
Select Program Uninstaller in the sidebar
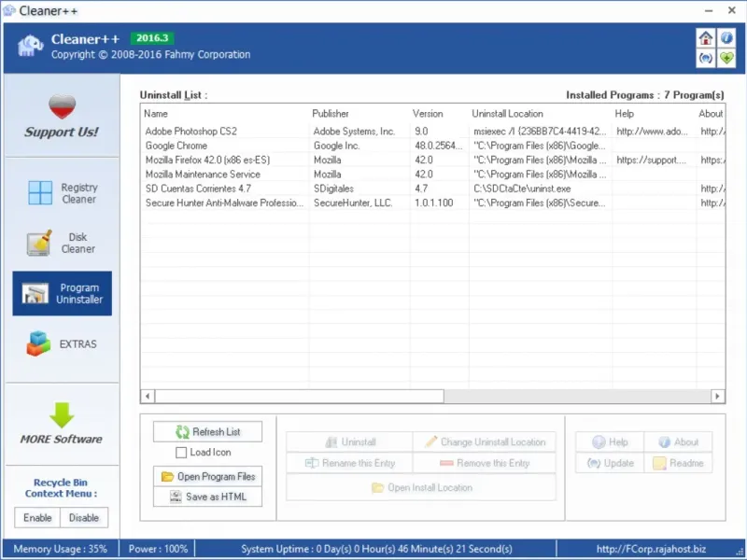pyautogui.click(x=63, y=293)
